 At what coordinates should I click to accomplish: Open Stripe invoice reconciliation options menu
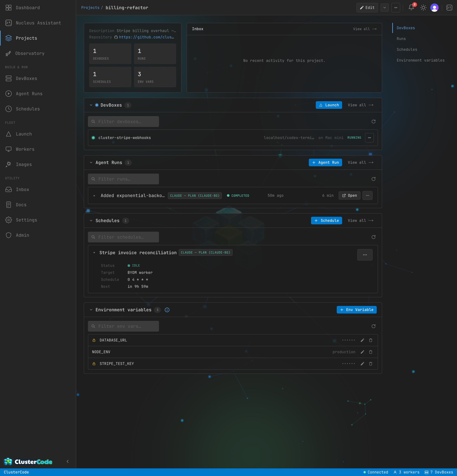pos(365,255)
